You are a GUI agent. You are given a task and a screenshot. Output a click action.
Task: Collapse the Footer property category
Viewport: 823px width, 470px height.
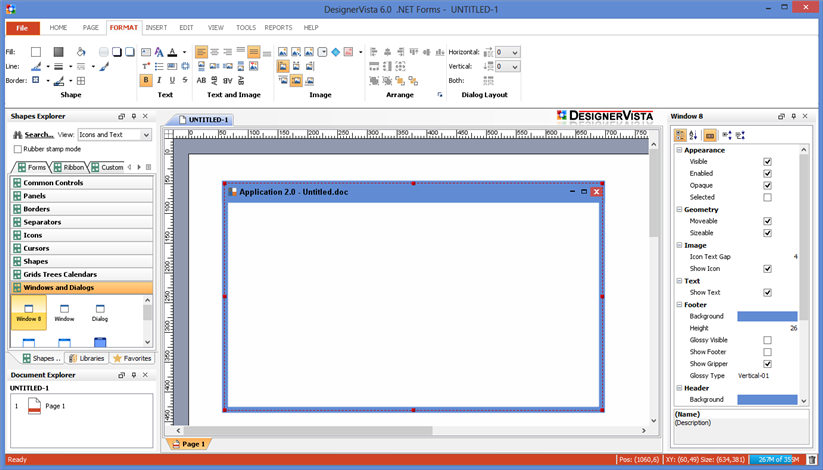(x=679, y=305)
